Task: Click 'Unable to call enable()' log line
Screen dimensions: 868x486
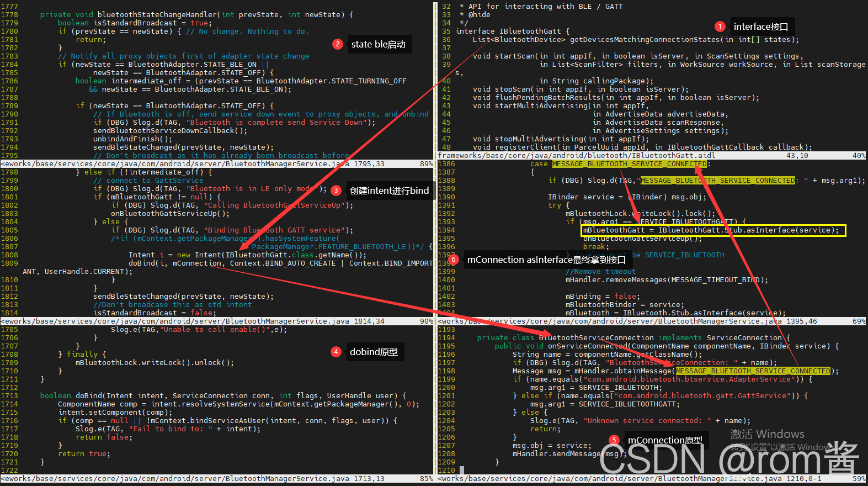Action: (199, 330)
